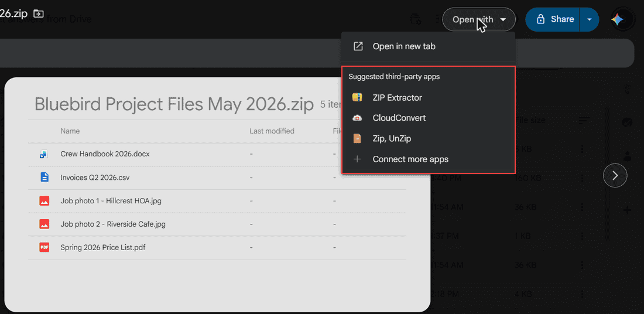
Task: Open Spring 2026 Price List.pdf
Action: (103, 247)
